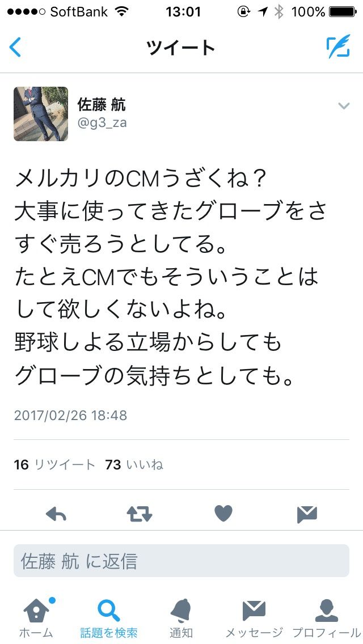Open the プロフィール tab
The image size is (363, 644).
pyautogui.click(x=327, y=618)
